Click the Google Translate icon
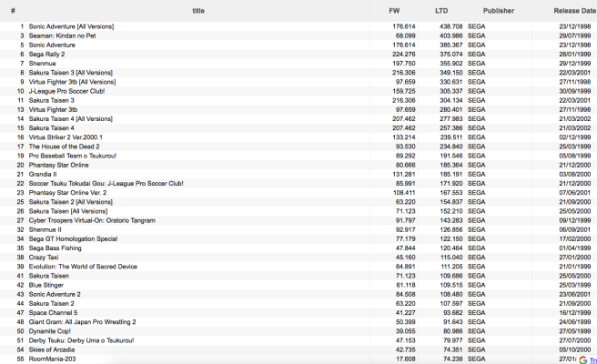This screenshot has width=597, height=364. [582, 359]
